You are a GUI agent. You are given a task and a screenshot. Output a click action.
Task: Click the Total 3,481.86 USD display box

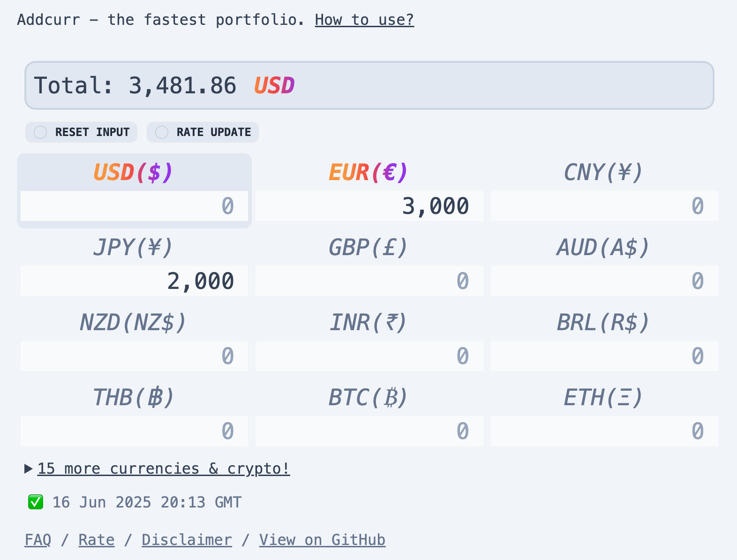(x=369, y=85)
